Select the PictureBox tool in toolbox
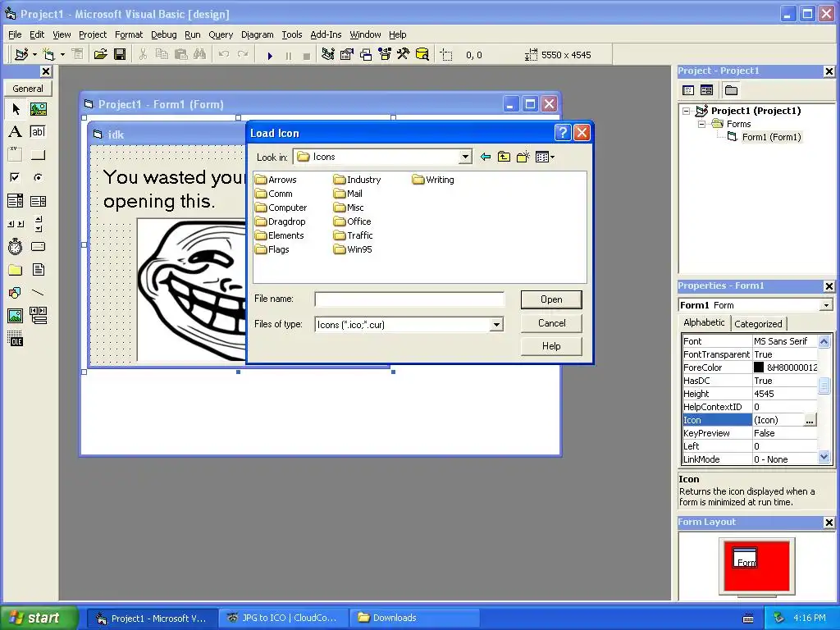The height and width of the screenshot is (630, 840). (38, 109)
